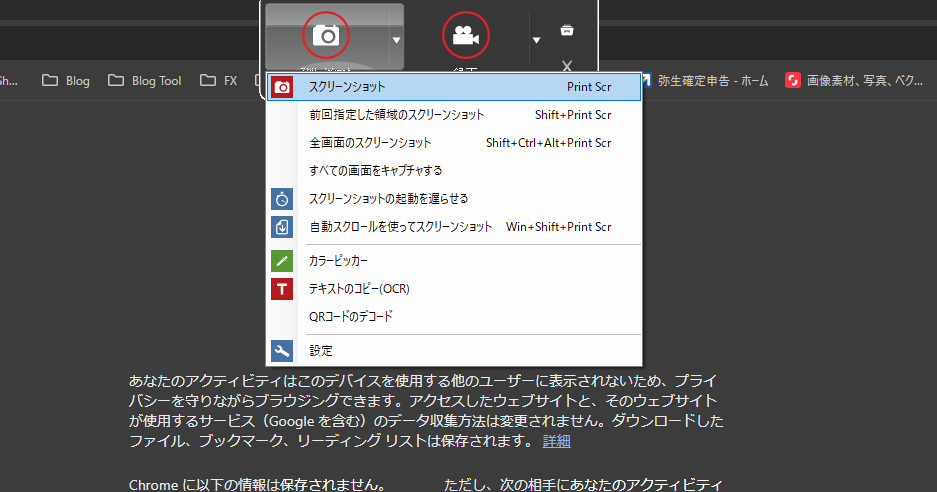Click the auto-scroll capture icon in menu

click(283, 227)
